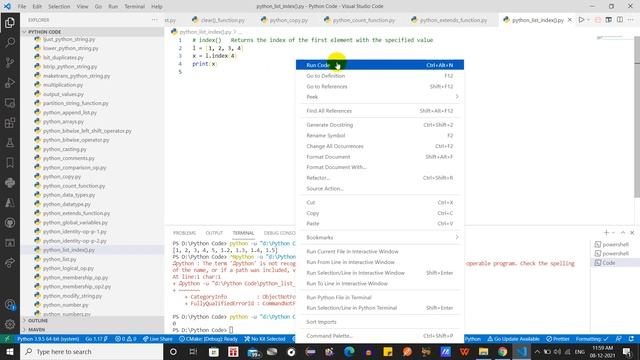Switch to the OUTPUT panel tab
640x360 pixels.
tap(214, 233)
